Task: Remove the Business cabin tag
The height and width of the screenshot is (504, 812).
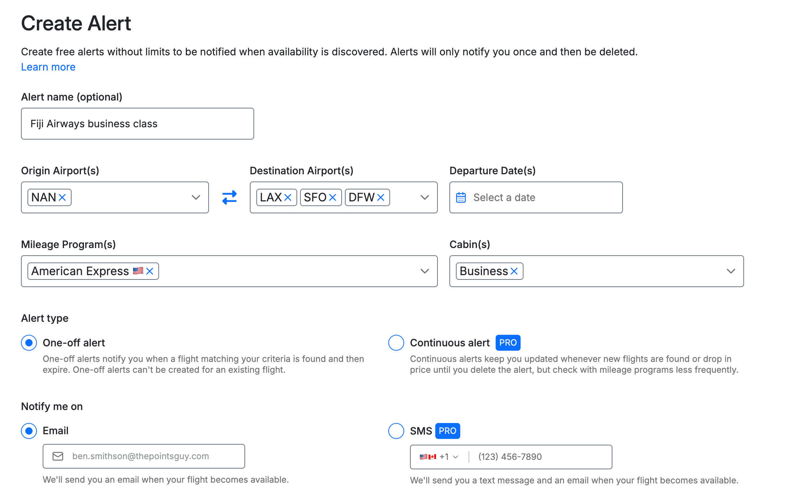Action: pyautogui.click(x=514, y=271)
